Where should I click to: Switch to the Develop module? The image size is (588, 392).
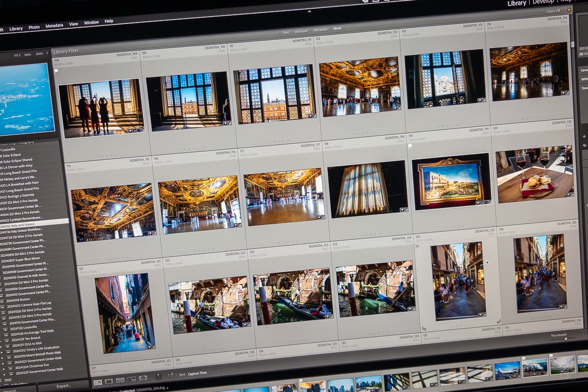[543, 2]
